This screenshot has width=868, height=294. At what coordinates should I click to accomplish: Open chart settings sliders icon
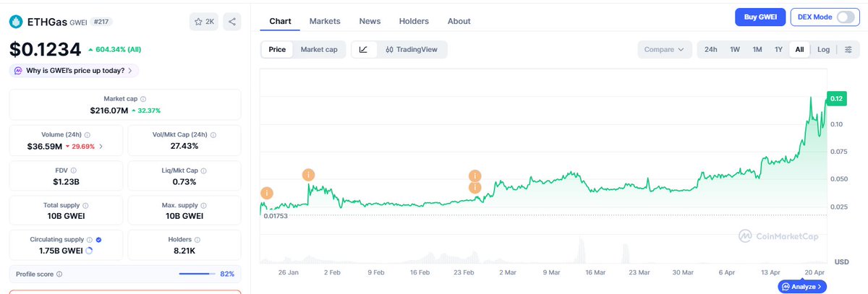click(x=848, y=50)
